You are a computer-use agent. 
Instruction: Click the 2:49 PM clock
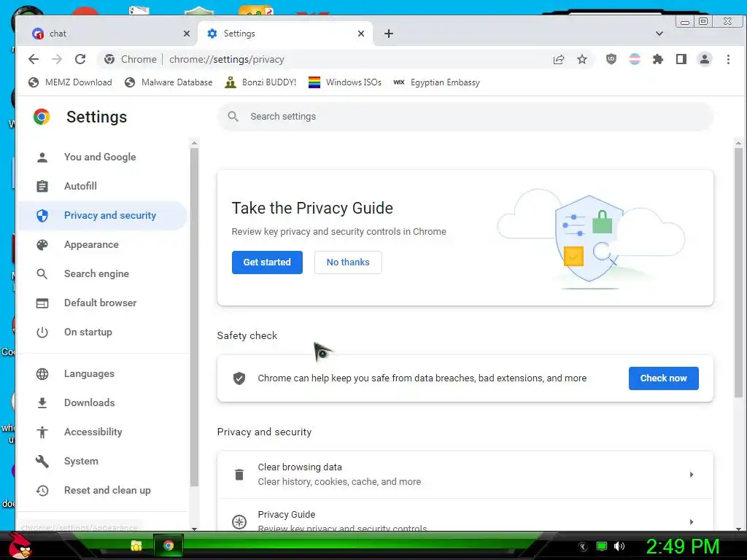[682, 546]
